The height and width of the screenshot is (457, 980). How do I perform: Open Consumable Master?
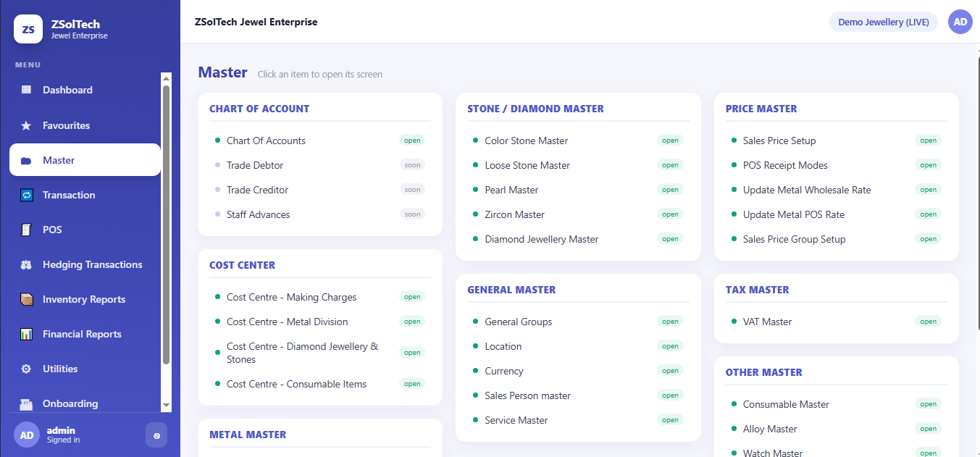pyautogui.click(x=836, y=404)
